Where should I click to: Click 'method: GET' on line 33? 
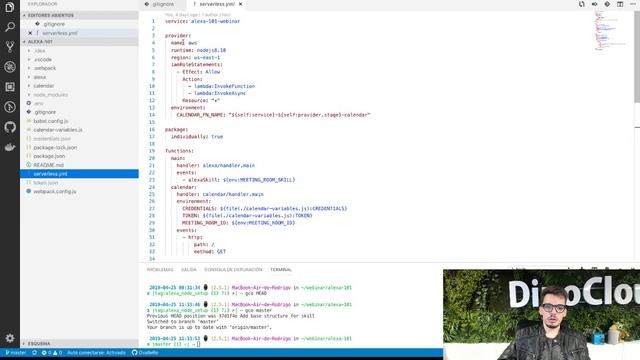click(x=210, y=252)
